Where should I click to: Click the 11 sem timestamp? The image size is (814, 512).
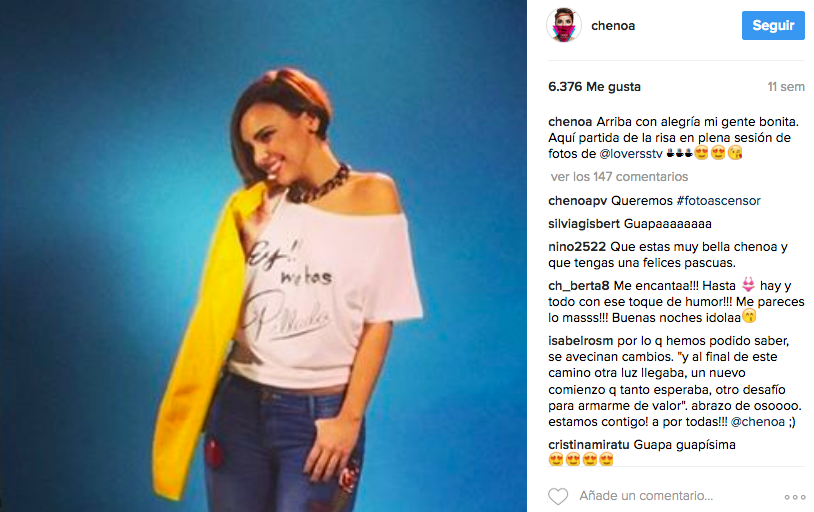tap(786, 87)
